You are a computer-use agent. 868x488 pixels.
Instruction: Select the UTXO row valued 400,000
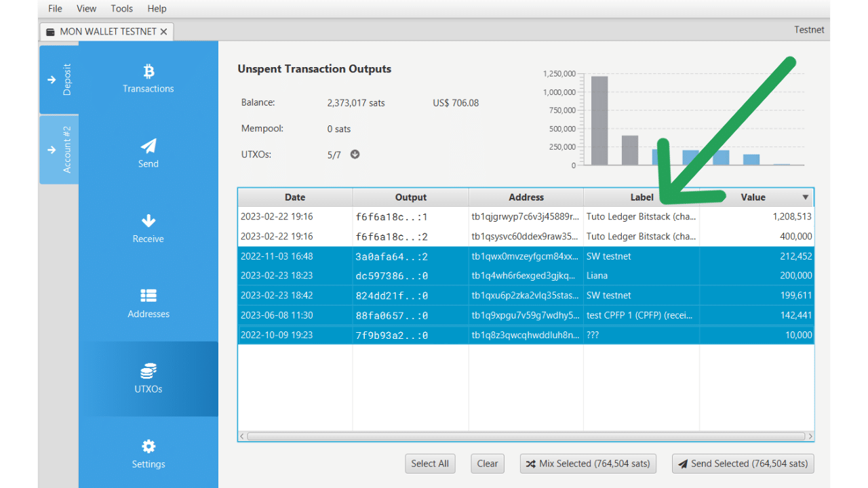(526, 237)
